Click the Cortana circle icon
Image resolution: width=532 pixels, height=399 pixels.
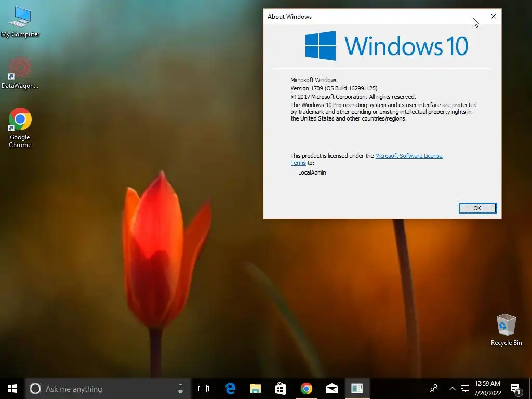(x=35, y=389)
